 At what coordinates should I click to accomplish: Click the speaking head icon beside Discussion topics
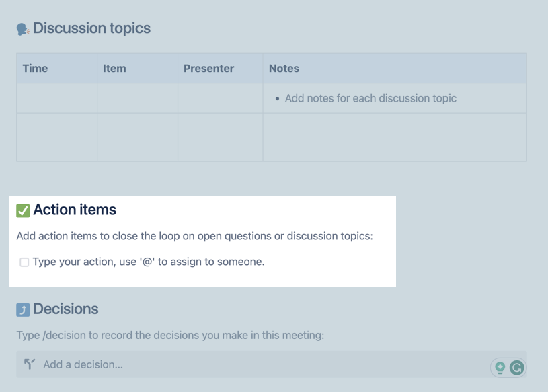23,28
